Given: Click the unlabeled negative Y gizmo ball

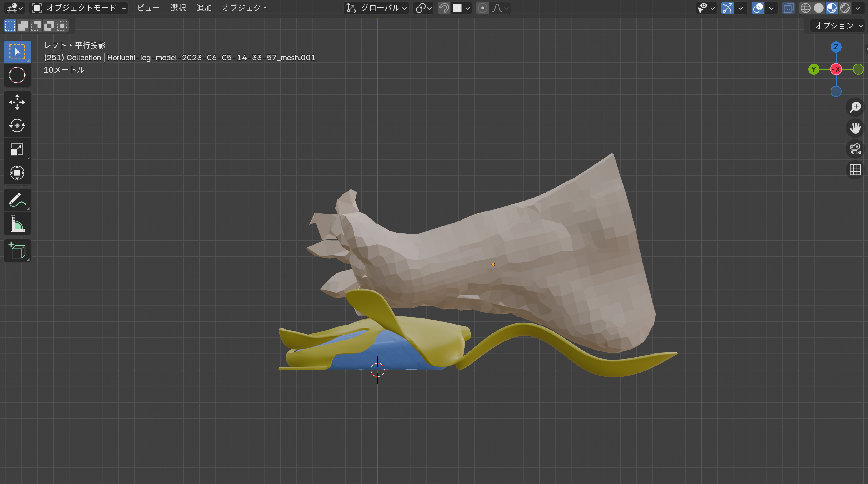Looking at the screenshot, I should click(x=858, y=69).
